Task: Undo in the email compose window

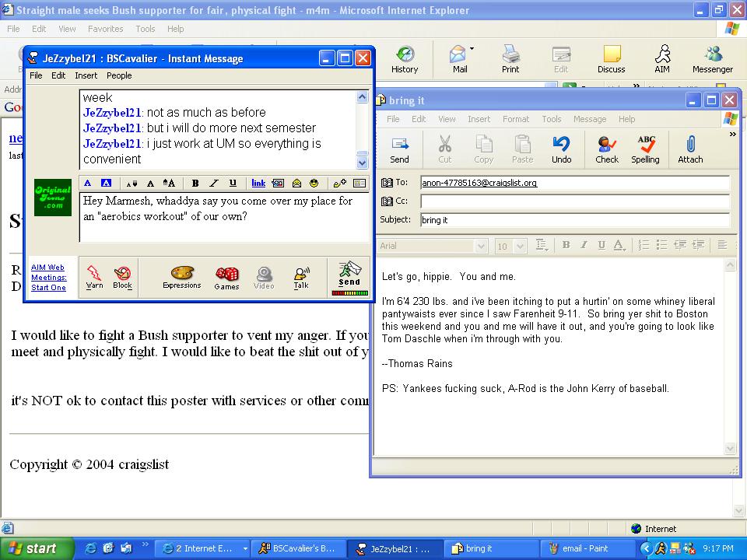Action: tap(561, 149)
